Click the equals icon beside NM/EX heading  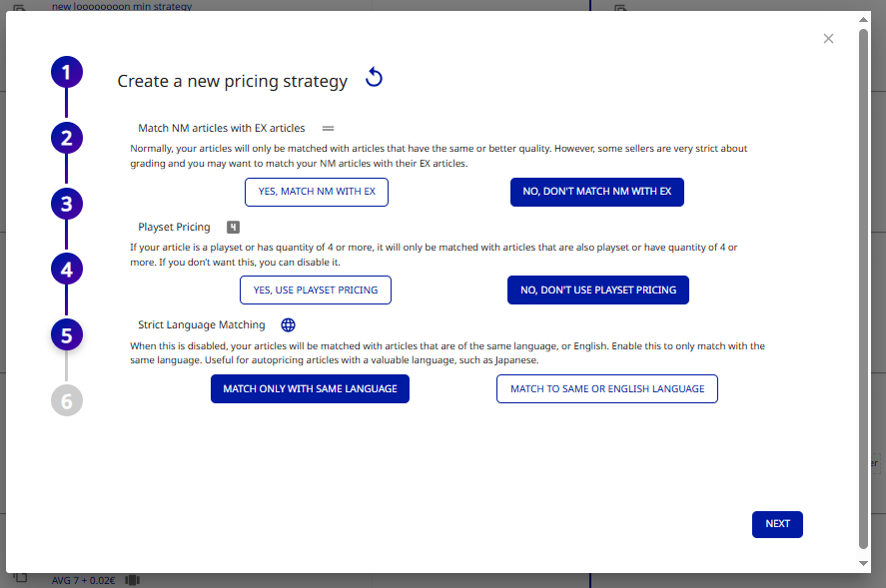(x=328, y=128)
